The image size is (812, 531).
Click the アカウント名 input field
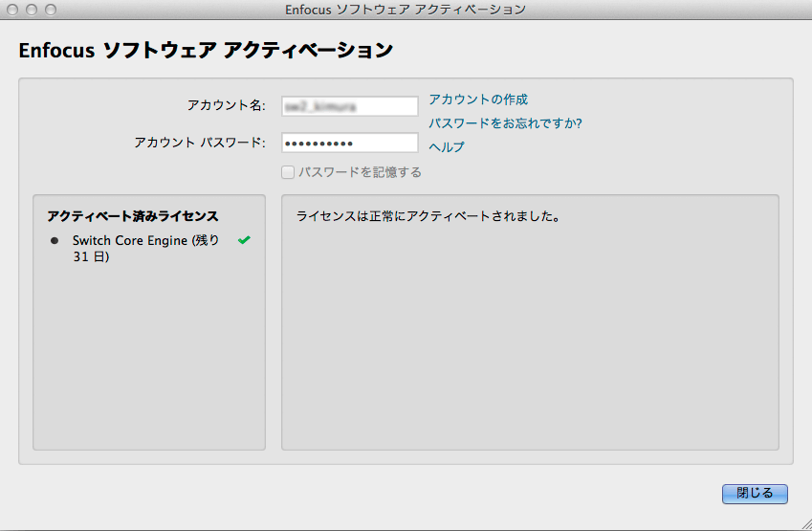pos(349,106)
